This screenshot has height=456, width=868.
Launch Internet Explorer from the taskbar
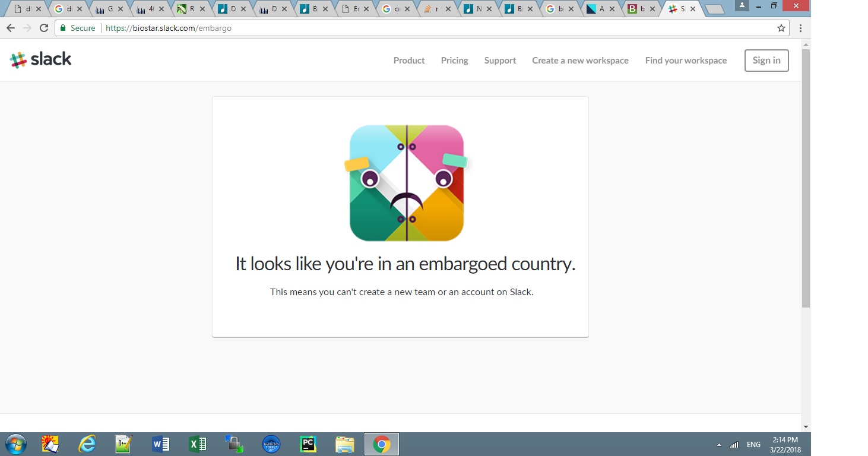point(87,444)
